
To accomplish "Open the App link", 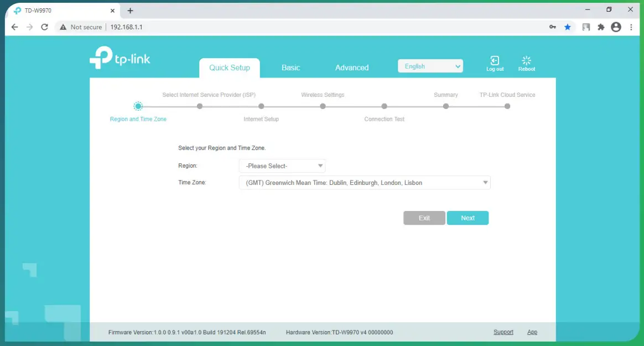I will click(532, 332).
